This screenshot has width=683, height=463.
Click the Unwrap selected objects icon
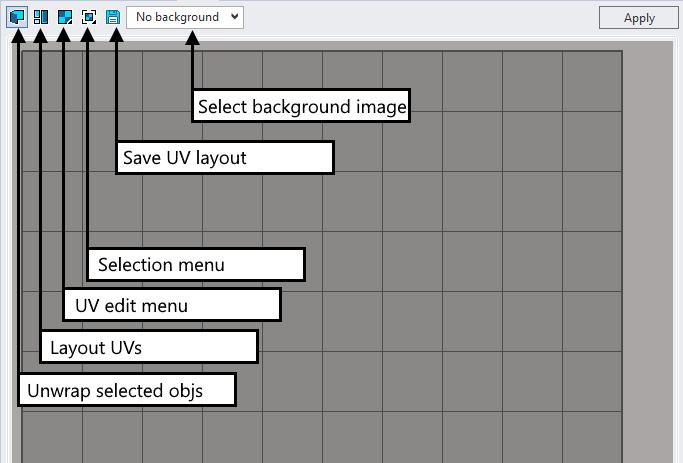tap(17, 17)
